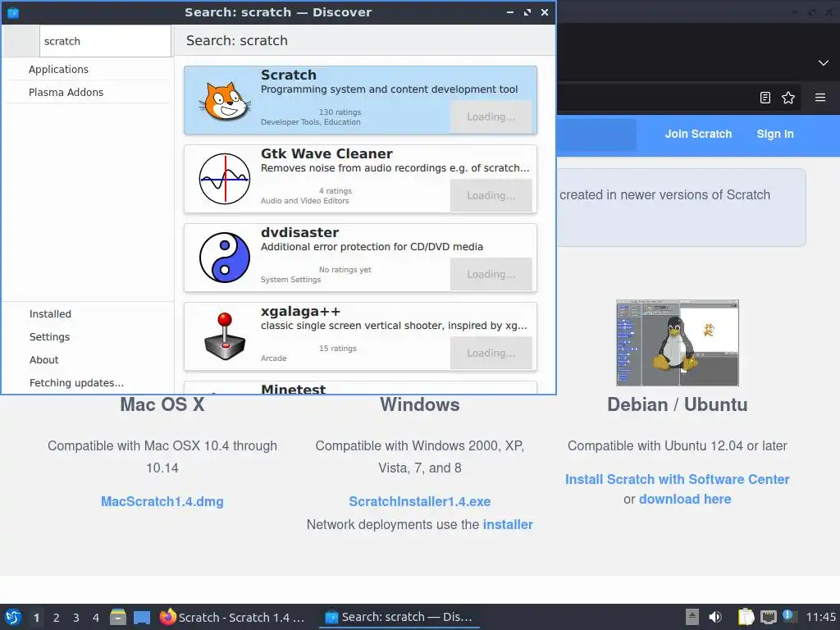Click the Discover sidebar menu button beside search

click(21, 41)
